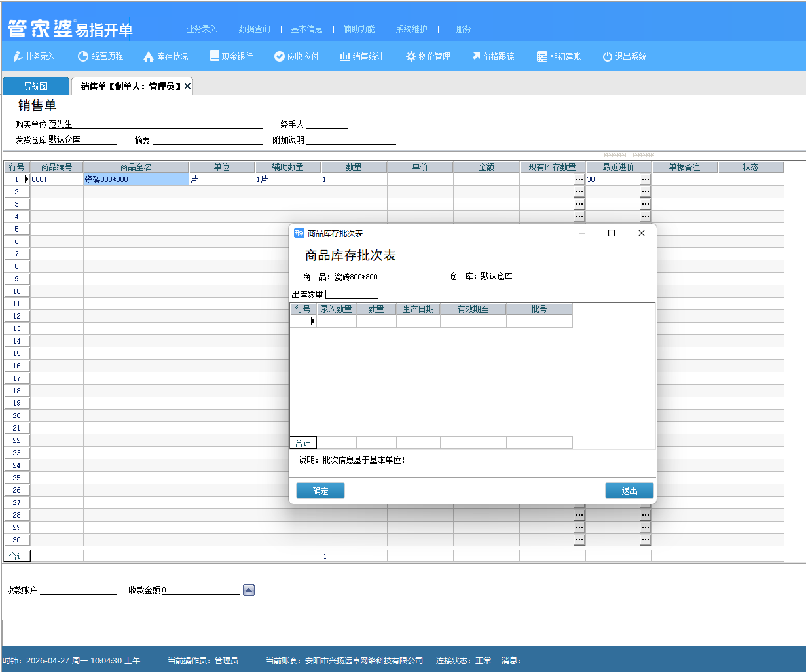Click the 出库数量 input field
Viewport: 806px width, 672px height.
[x=352, y=294]
